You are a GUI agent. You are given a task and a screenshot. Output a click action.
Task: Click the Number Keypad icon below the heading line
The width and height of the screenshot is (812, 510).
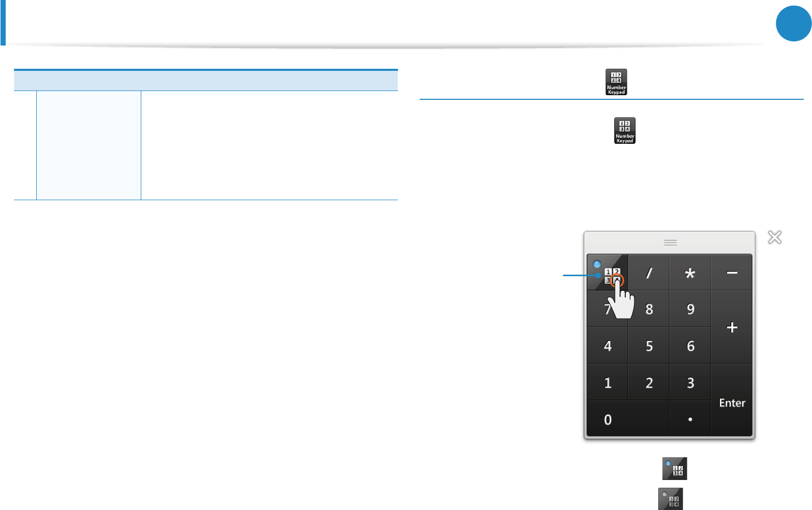pyautogui.click(x=625, y=130)
